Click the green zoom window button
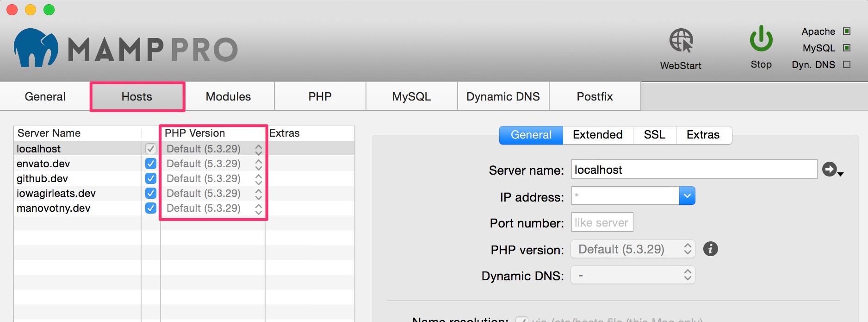Image resolution: width=868 pixels, height=322 pixels. click(x=49, y=9)
